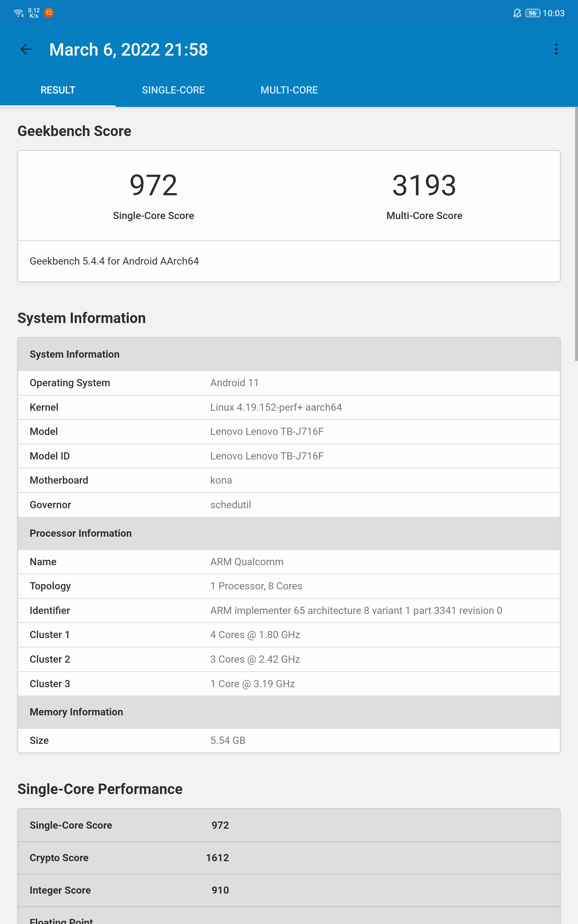
Task: Tap the Governor row label
Action: (51, 505)
